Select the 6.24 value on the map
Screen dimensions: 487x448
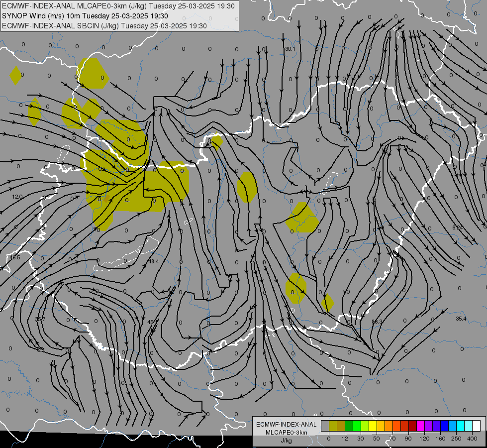tap(458, 227)
